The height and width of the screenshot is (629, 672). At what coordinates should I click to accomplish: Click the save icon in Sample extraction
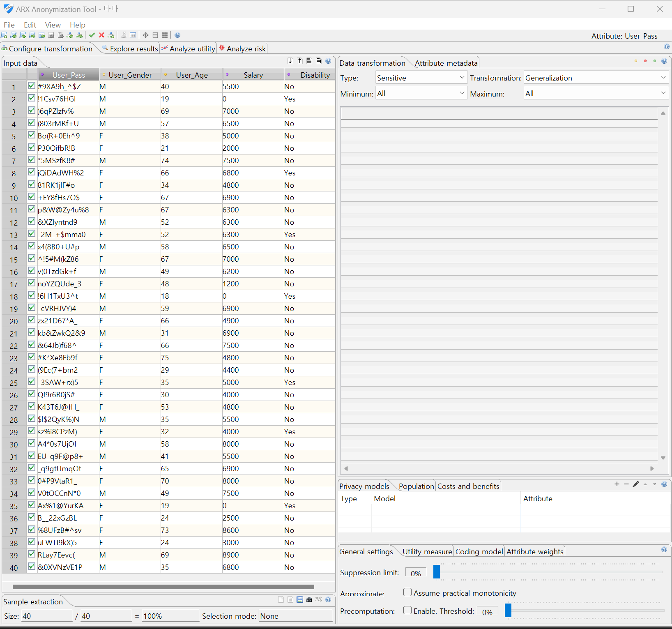300,600
